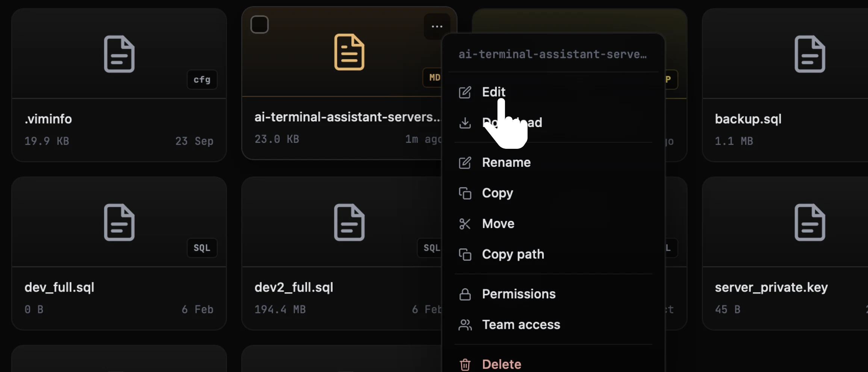
Task: Click the dev2_full.sql document icon
Action: point(349,222)
